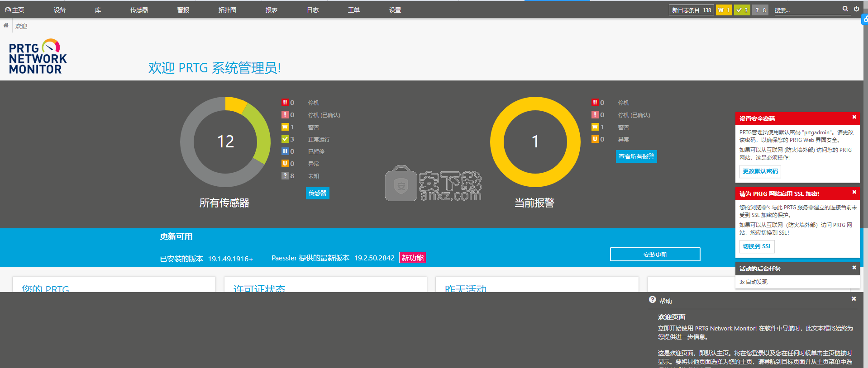Click the home breadcrumb icon

6,26
